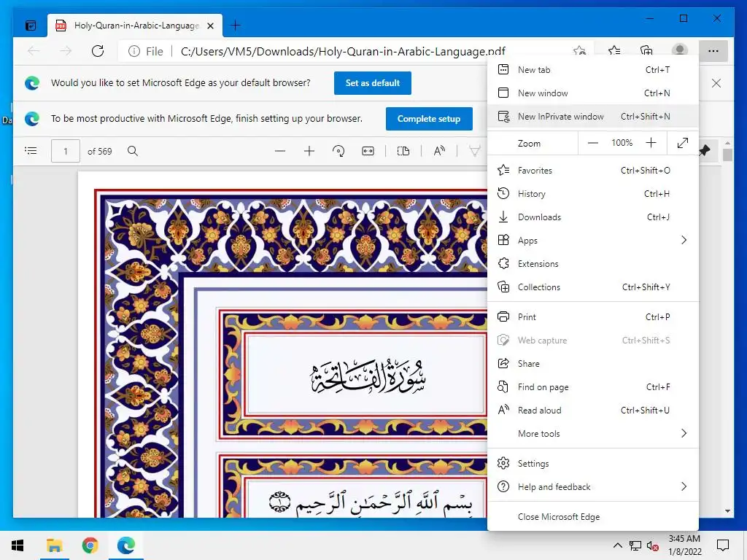Image resolution: width=747 pixels, height=560 pixels.
Task: Click the PDF page number field
Action: coord(65,151)
